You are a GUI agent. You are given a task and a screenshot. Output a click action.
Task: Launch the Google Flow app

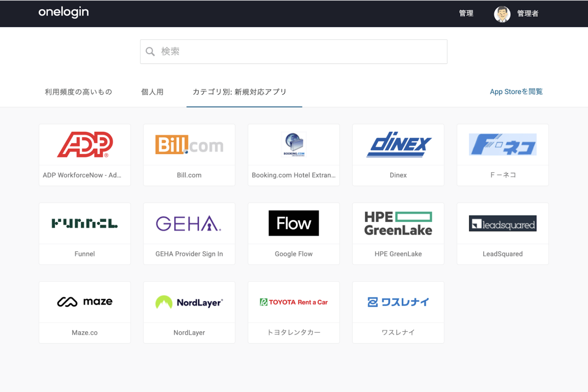[294, 233]
